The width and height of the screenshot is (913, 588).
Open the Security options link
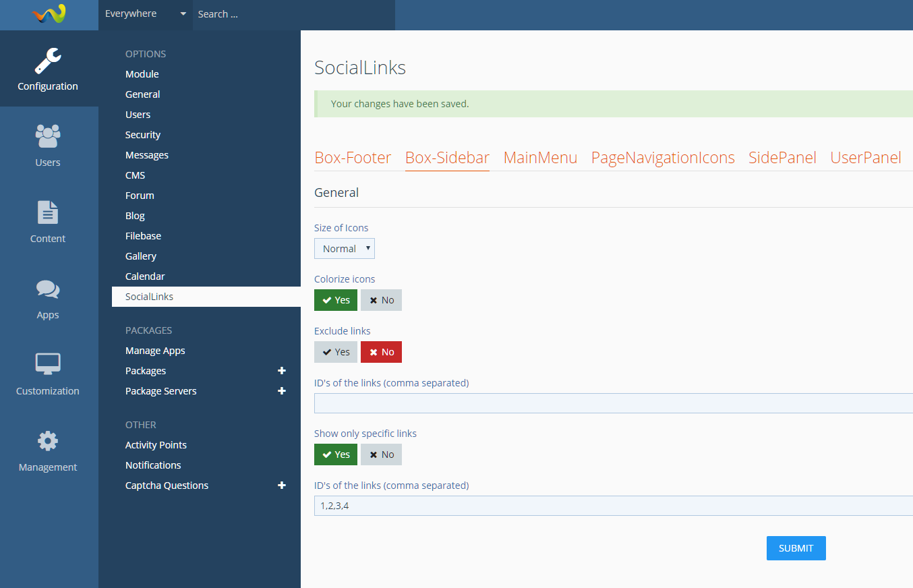pos(143,135)
